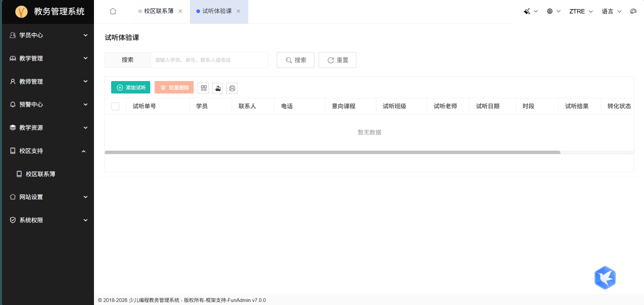
Task: Click the globe icon in header
Action: point(550,11)
